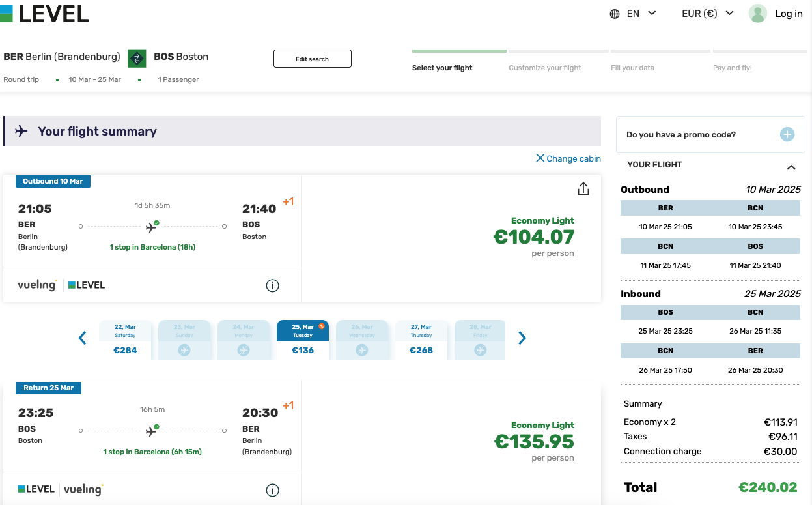The width and height of the screenshot is (812, 505).
Task: Click the outbound 1d 5h 35m duration
Action: 152,205
